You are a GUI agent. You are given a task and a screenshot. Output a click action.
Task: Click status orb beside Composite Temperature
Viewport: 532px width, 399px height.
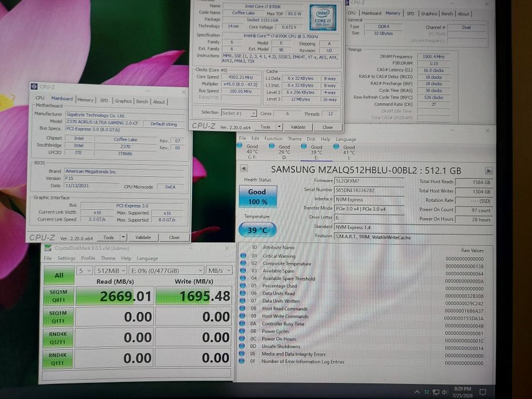coord(243,263)
